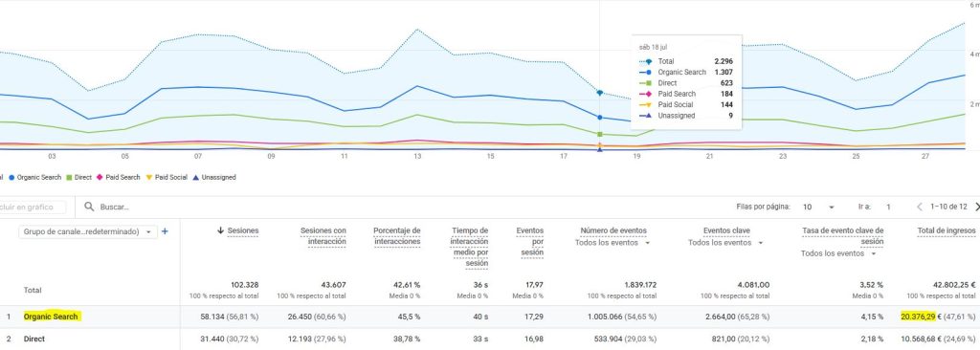Select the Organic Search row name in the table
This screenshot has height=350, width=980.
(51, 317)
